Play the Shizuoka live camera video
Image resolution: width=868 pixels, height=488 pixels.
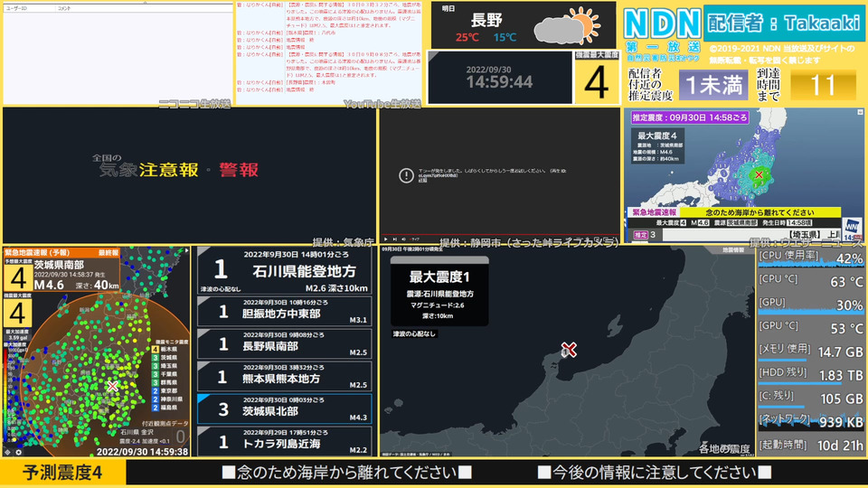point(386,239)
